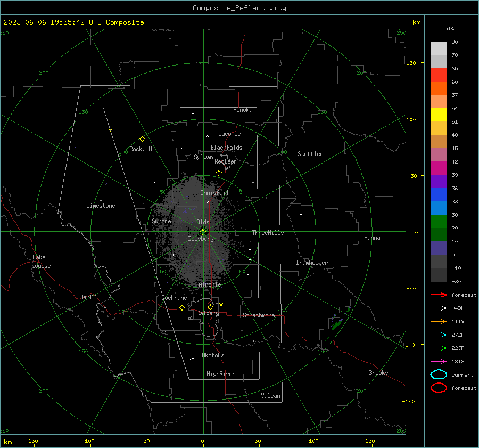Click the red 'forecast' ellipse in the legend

click(x=439, y=388)
